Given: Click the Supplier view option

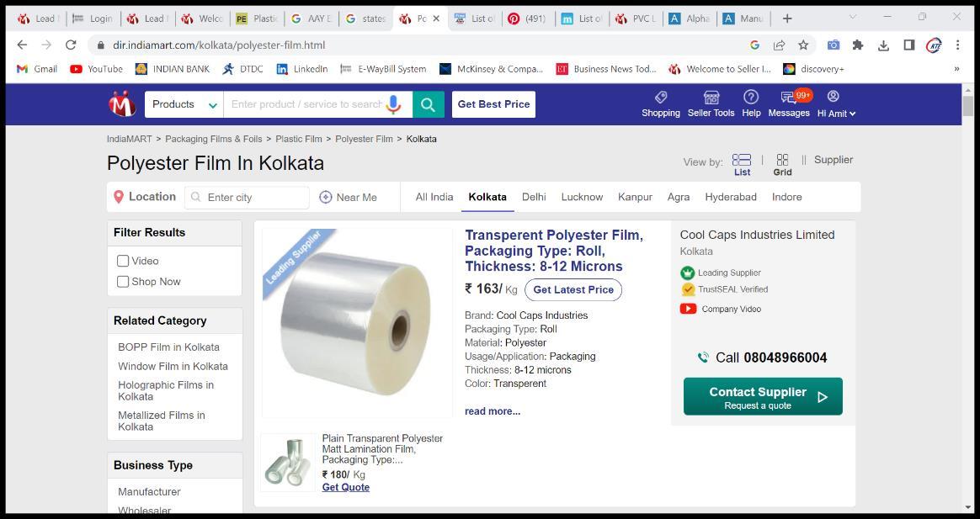Looking at the screenshot, I should coord(834,160).
